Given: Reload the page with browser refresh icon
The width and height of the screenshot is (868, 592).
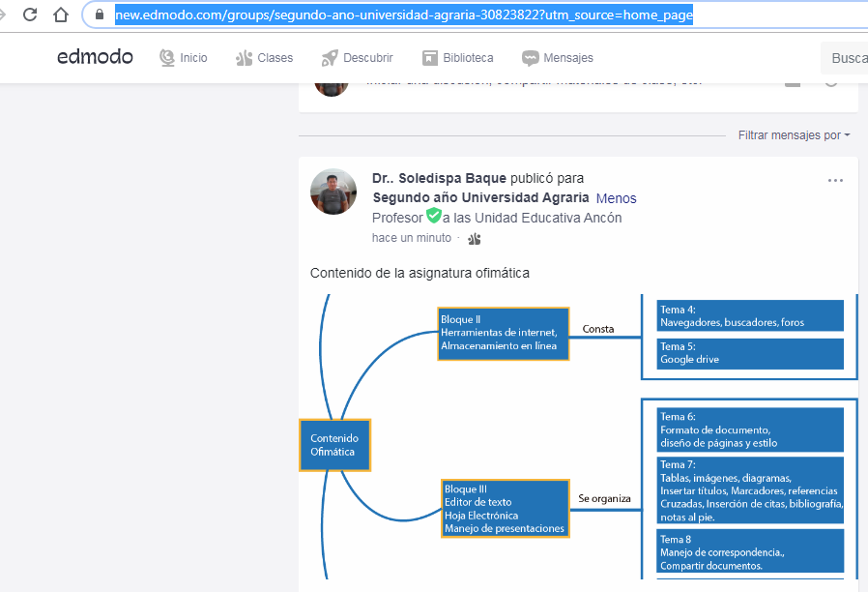Looking at the screenshot, I should [30, 15].
